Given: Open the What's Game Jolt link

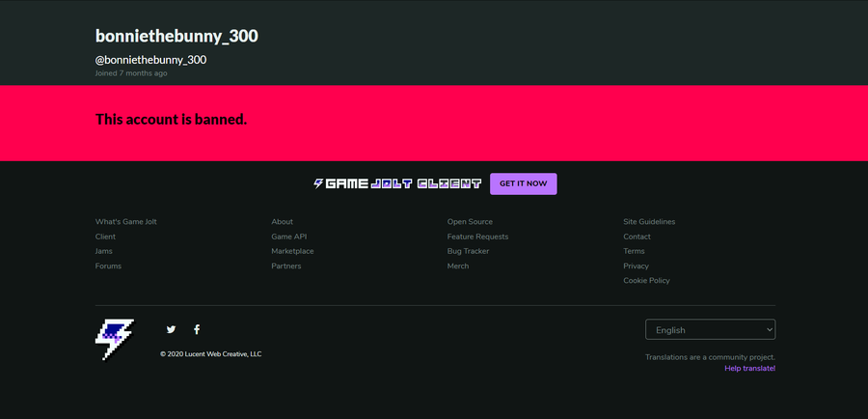Looking at the screenshot, I should (125, 222).
